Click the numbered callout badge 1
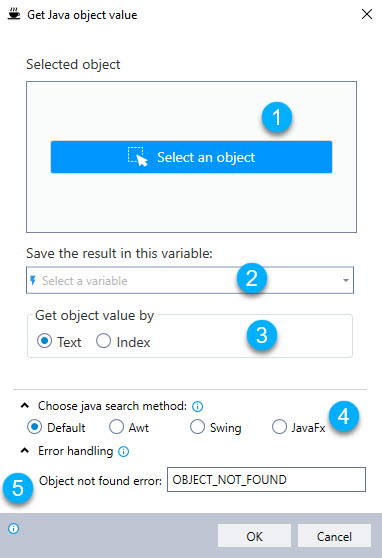This screenshot has height=558, width=382. pyautogui.click(x=277, y=117)
